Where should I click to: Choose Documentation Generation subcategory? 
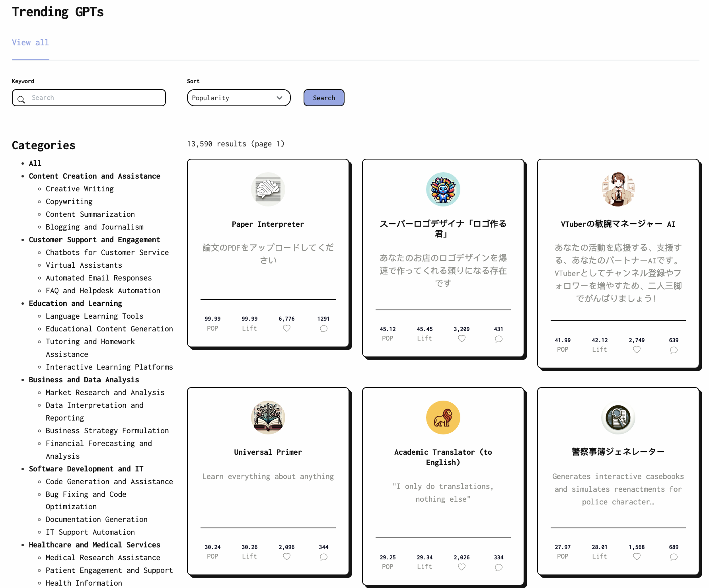pos(97,519)
